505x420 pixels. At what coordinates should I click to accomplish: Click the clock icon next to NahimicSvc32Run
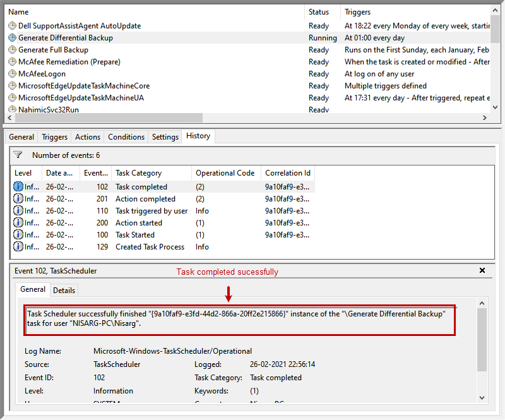12,109
